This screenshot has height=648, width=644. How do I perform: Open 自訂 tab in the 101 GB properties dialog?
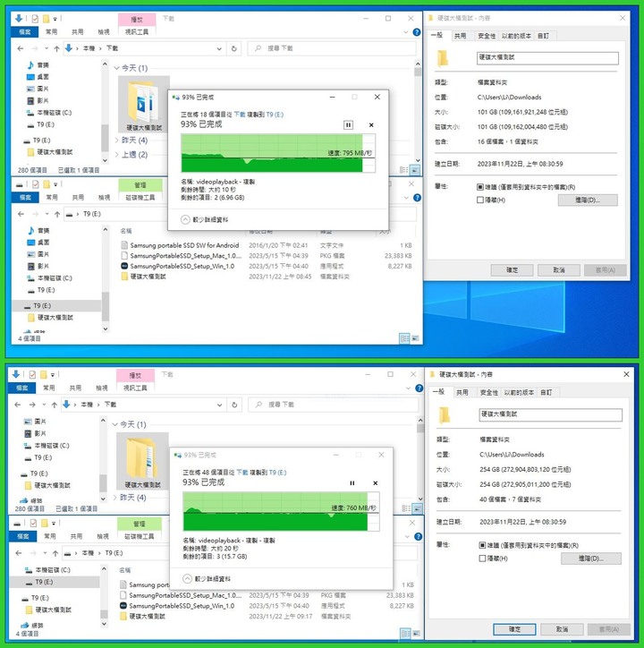(543, 36)
